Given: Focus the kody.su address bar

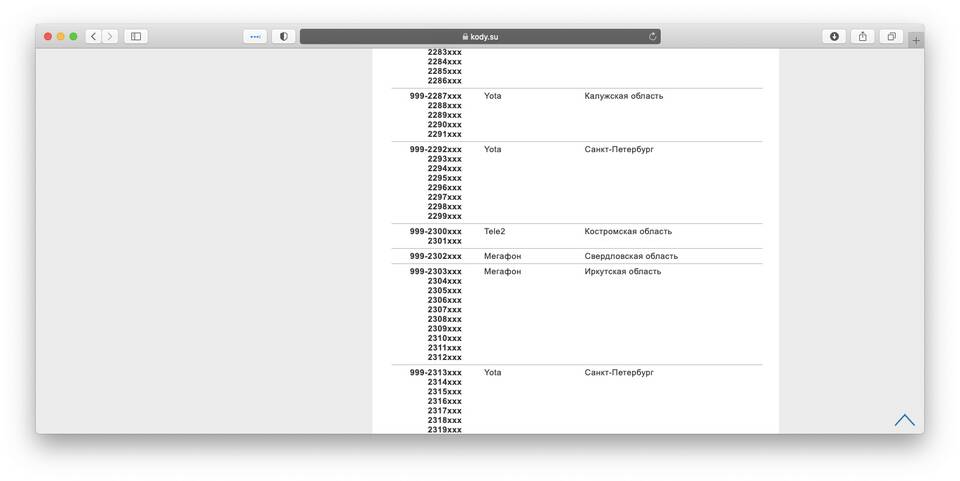Looking at the screenshot, I should click(480, 37).
